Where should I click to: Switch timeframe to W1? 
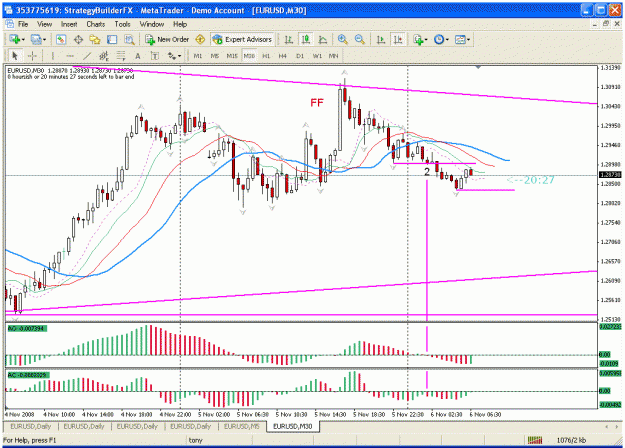(x=317, y=56)
